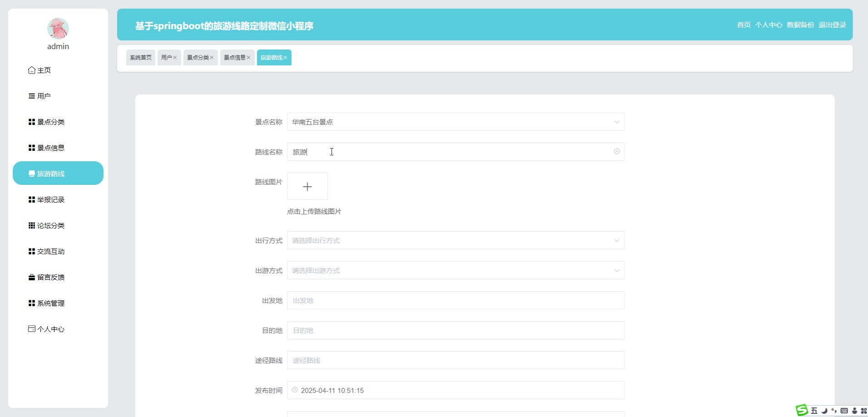Clear the 路线名称 field with the circle-x icon
This screenshot has width=868, height=417.
point(617,151)
